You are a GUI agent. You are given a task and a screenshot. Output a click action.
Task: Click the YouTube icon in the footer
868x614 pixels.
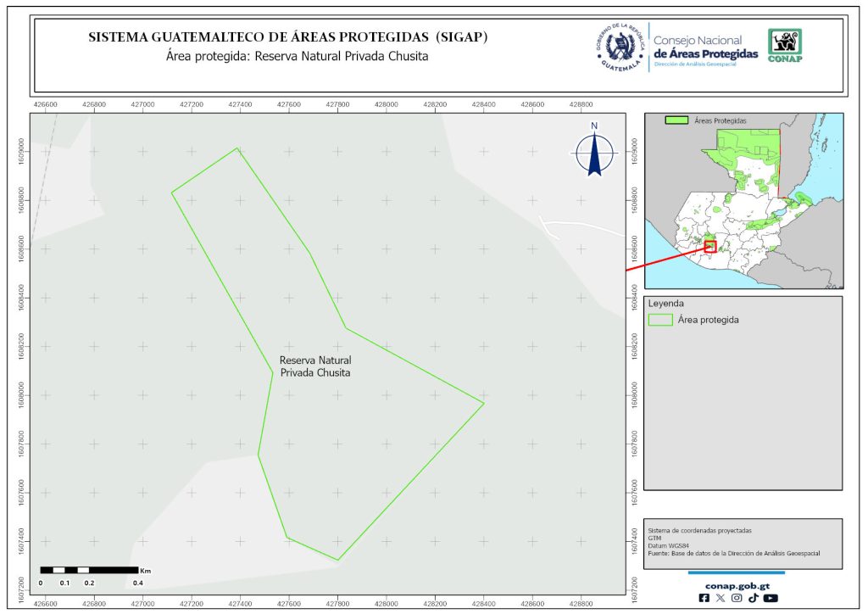point(770,598)
